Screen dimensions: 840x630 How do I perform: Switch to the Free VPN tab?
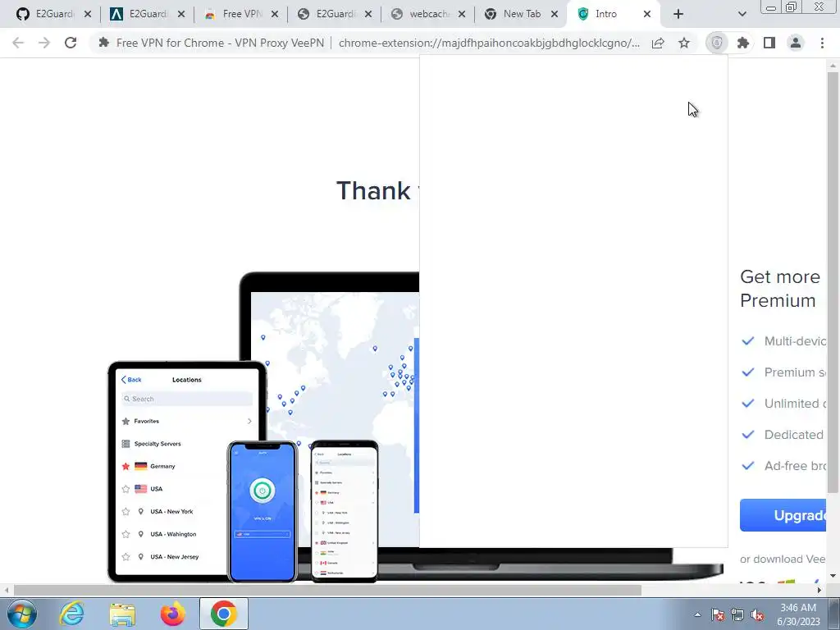click(233, 14)
